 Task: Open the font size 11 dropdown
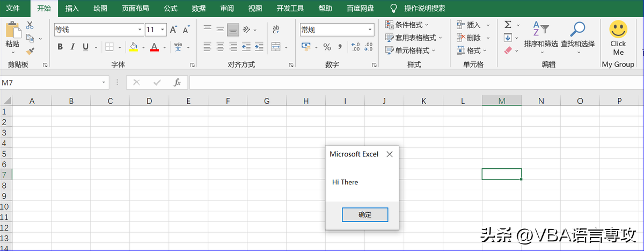pos(163,30)
